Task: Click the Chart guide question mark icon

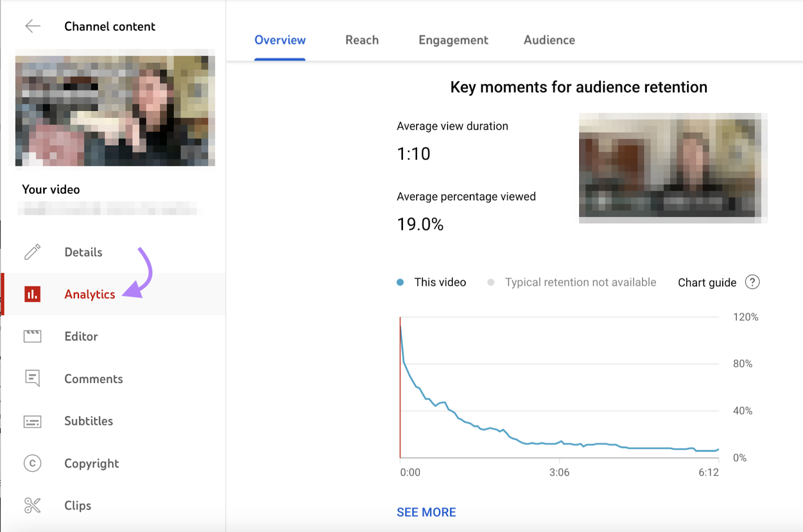Action: tap(752, 282)
